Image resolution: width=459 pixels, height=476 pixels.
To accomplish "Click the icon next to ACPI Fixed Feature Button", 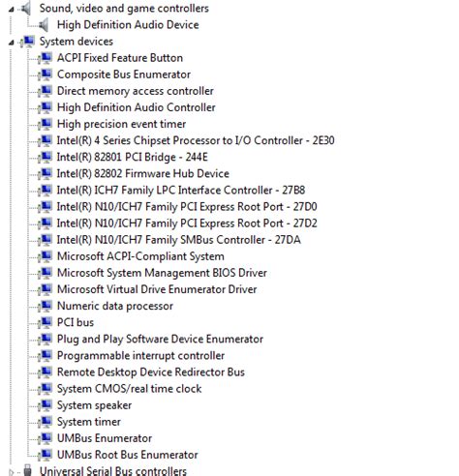I will point(45,58).
